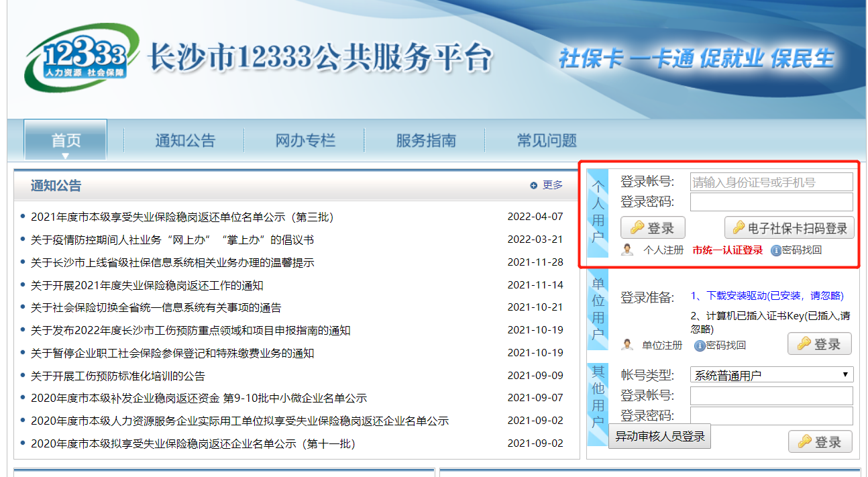
Task: Open the 通知公告 navigation tab
Action: (x=185, y=140)
